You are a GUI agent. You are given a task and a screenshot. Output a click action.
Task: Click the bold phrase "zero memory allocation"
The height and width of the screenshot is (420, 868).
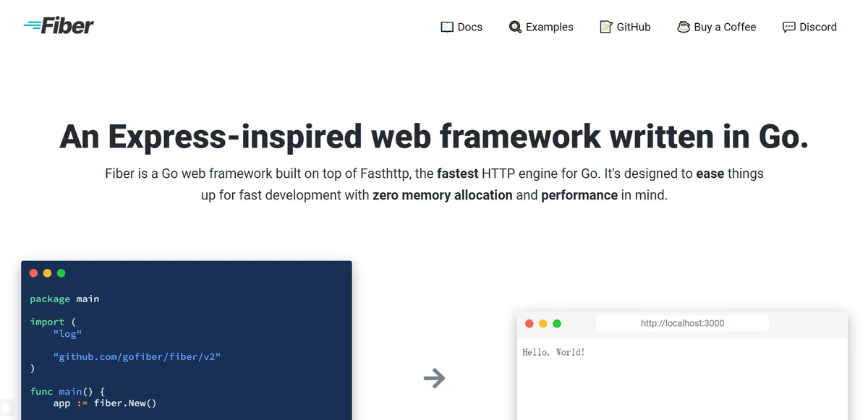[x=443, y=195]
